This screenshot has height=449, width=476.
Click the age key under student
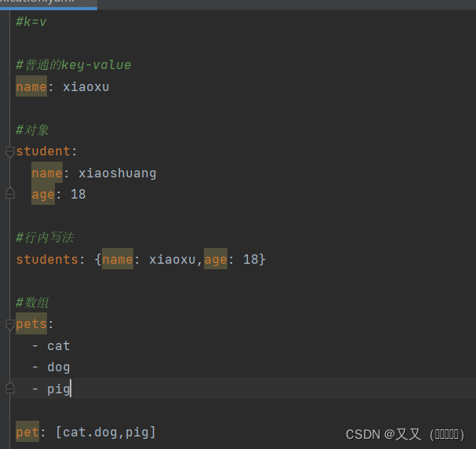[43, 194]
